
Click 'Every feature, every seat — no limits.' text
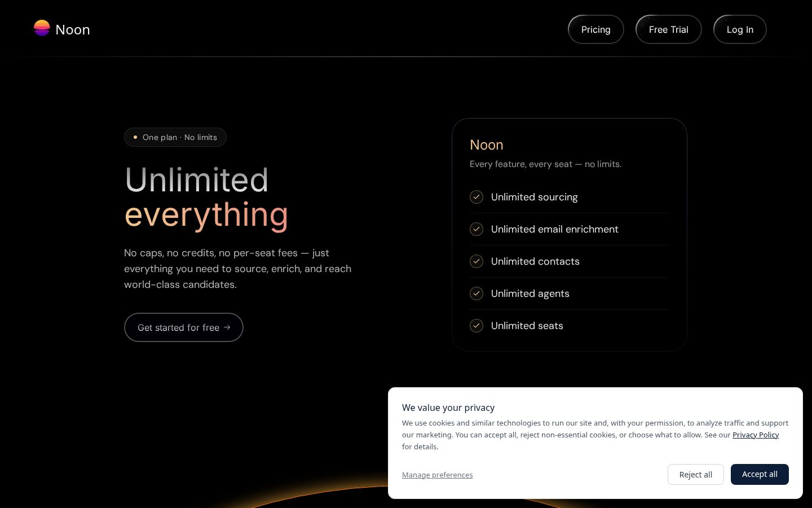[546, 164]
